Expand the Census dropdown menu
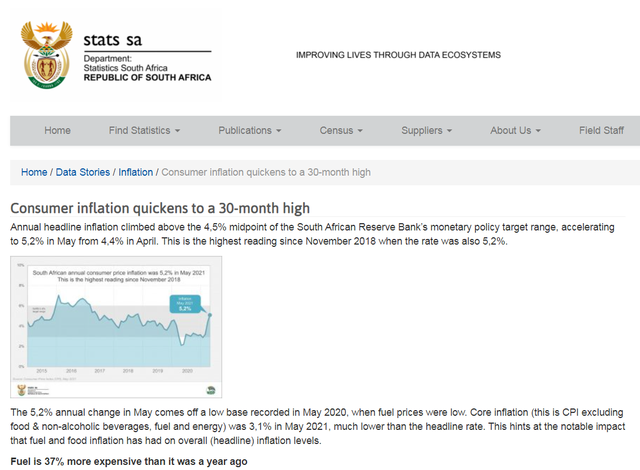Image resolution: width=640 pixels, height=470 pixels. 343,130
